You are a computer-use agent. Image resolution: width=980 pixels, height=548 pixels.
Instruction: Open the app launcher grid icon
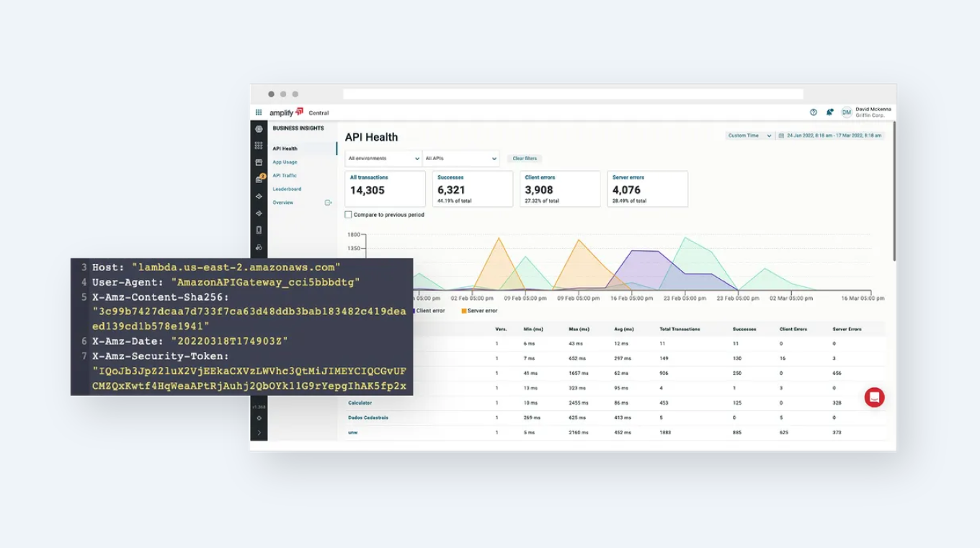(259, 112)
